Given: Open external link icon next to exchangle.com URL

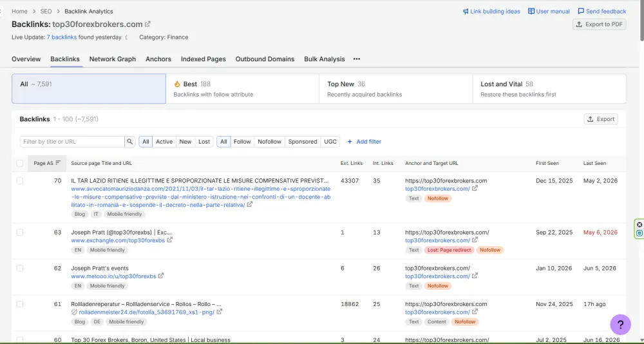Looking at the screenshot, I should click(x=169, y=240).
